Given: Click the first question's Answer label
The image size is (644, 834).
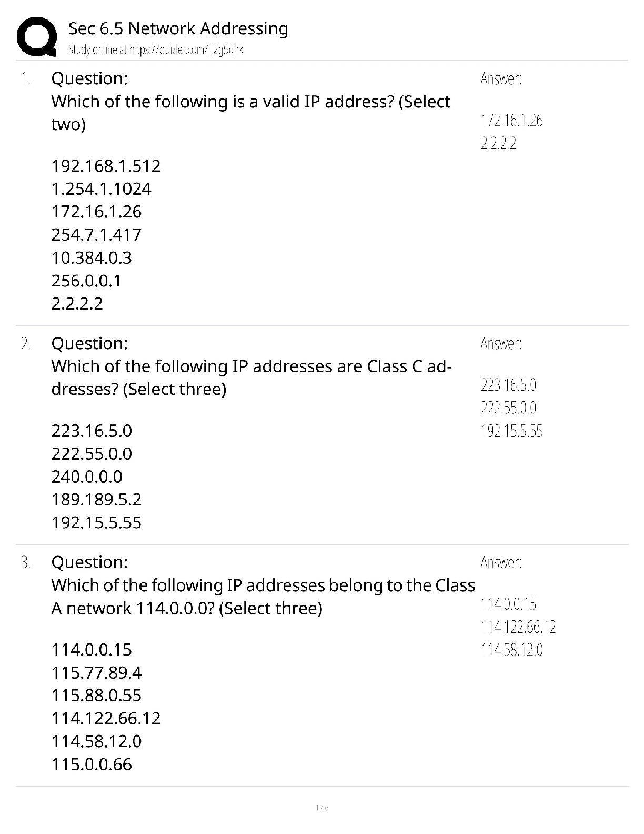Looking at the screenshot, I should click(x=501, y=79).
